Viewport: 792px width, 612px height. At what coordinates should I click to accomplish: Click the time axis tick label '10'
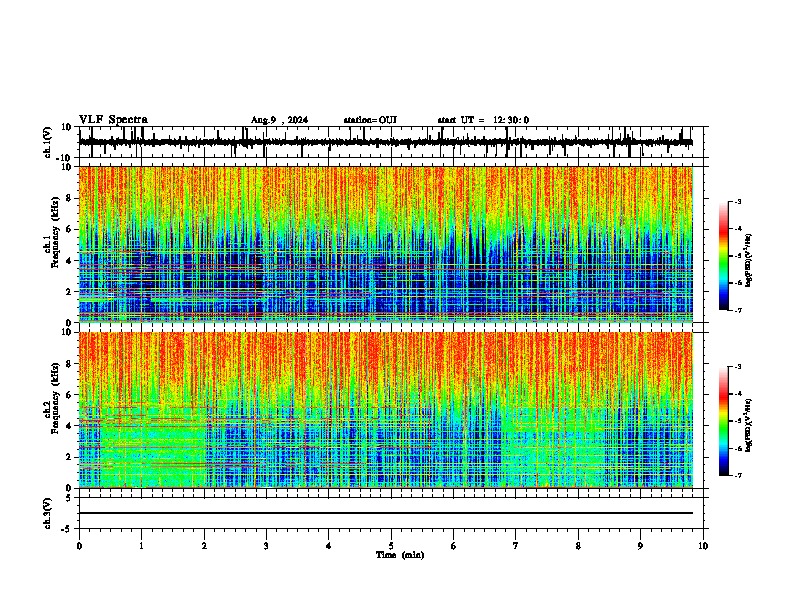click(x=703, y=546)
